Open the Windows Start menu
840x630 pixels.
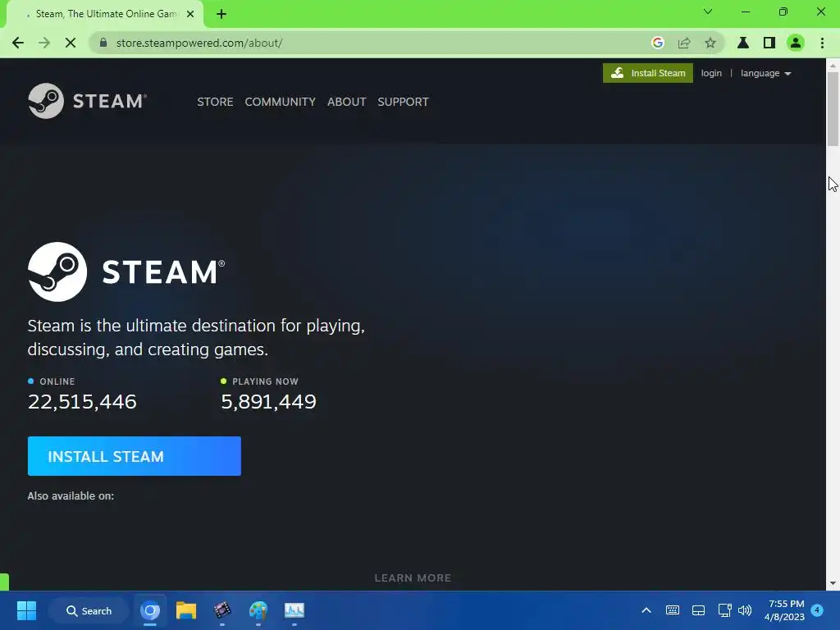click(26, 610)
